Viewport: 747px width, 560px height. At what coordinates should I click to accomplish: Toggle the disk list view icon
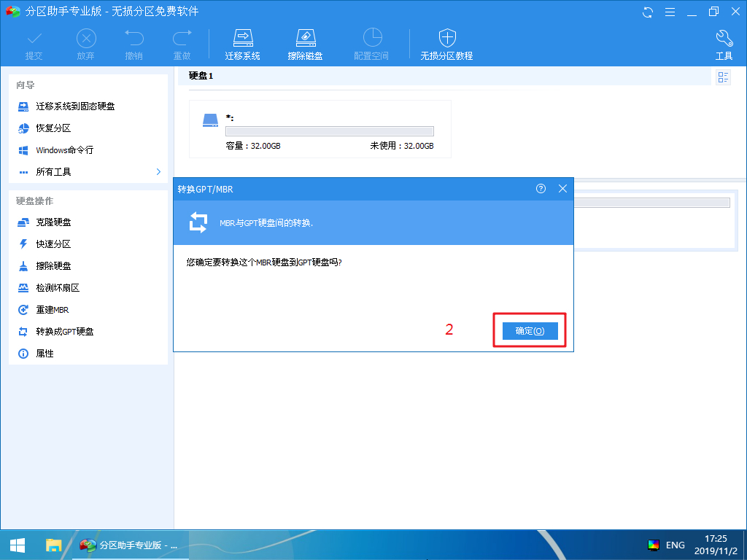[x=723, y=77]
